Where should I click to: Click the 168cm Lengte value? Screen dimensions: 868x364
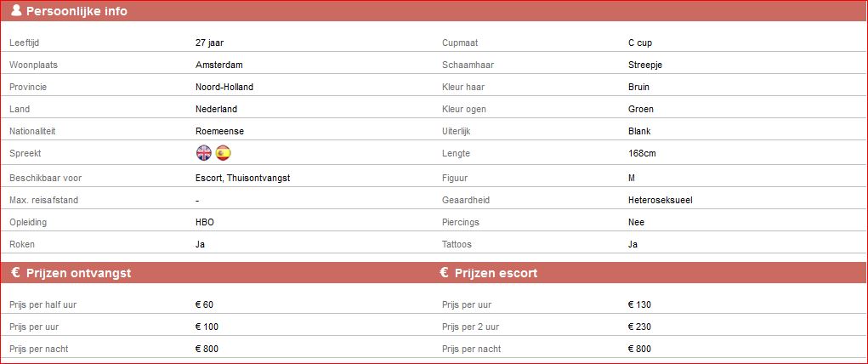point(642,153)
